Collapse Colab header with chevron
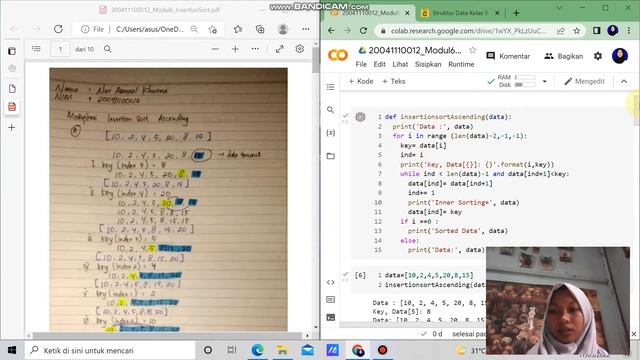The width and height of the screenshot is (640, 360). pyautogui.click(x=624, y=81)
